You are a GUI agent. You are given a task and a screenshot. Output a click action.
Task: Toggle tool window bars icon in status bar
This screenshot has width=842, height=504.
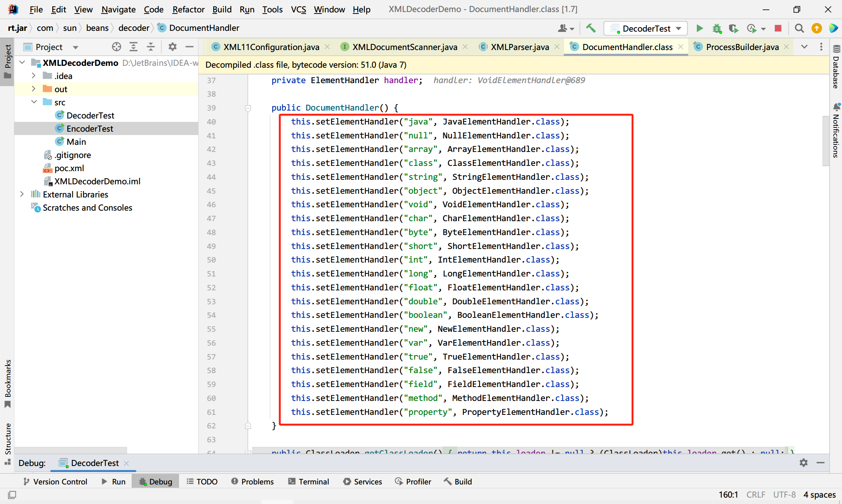tap(12, 495)
